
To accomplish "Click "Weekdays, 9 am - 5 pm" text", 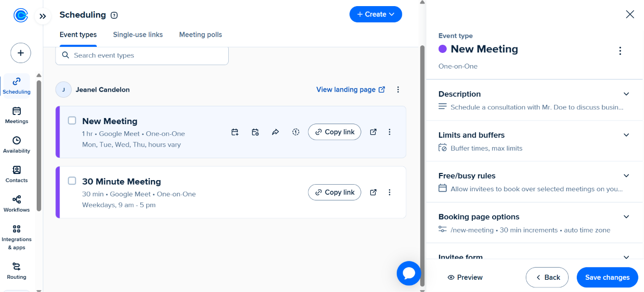I will point(119,205).
